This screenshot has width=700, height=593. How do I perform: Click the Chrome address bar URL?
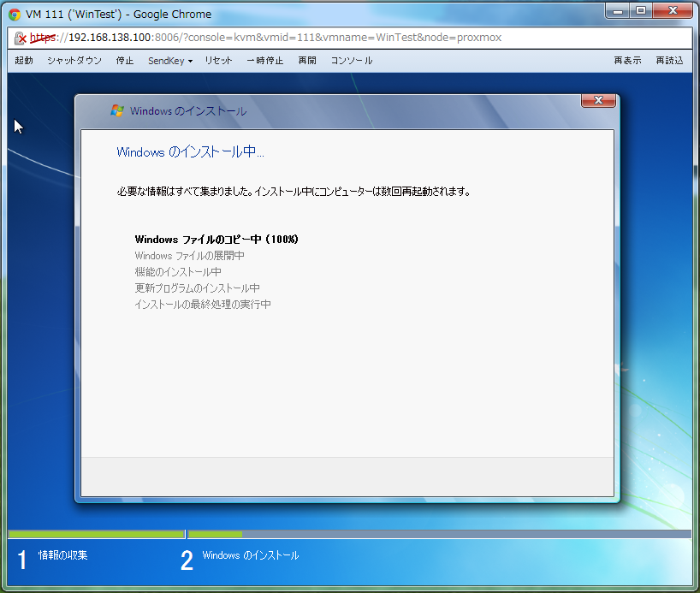266,38
